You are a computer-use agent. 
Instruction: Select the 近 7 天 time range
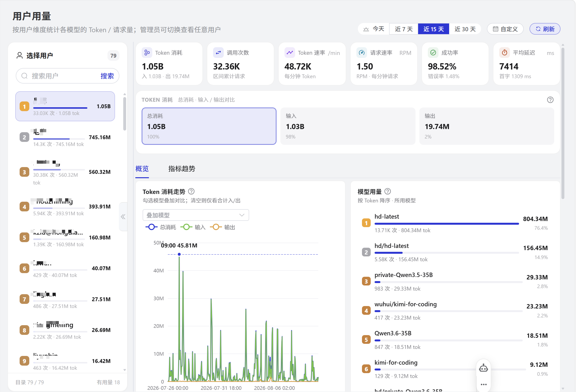click(404, 29)
